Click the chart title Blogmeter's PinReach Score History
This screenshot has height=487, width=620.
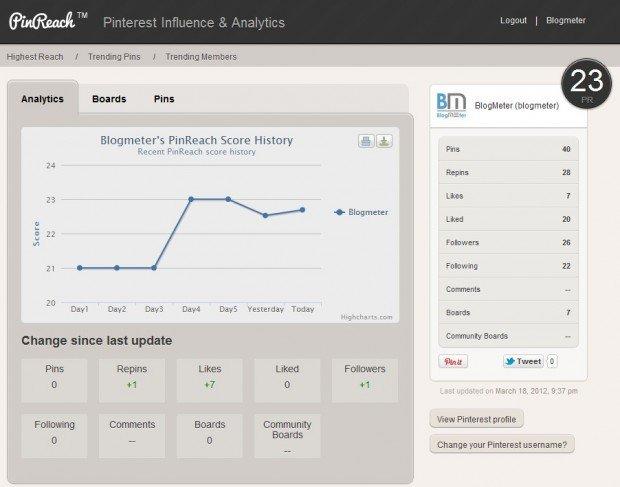[x=197, y=140]
